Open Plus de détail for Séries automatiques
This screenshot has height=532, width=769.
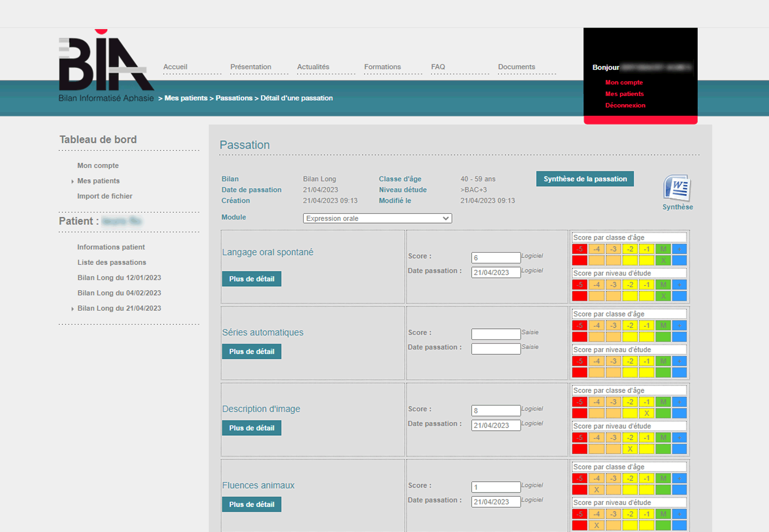point(251,352)
